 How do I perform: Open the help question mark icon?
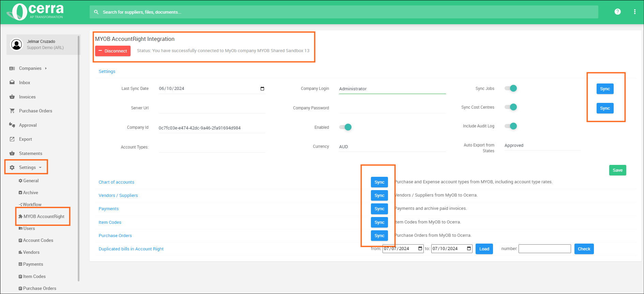(x=617, y=12)
